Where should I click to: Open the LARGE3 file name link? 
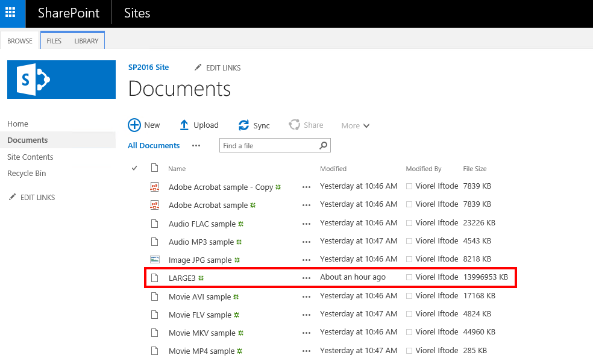tap(182, 278)
